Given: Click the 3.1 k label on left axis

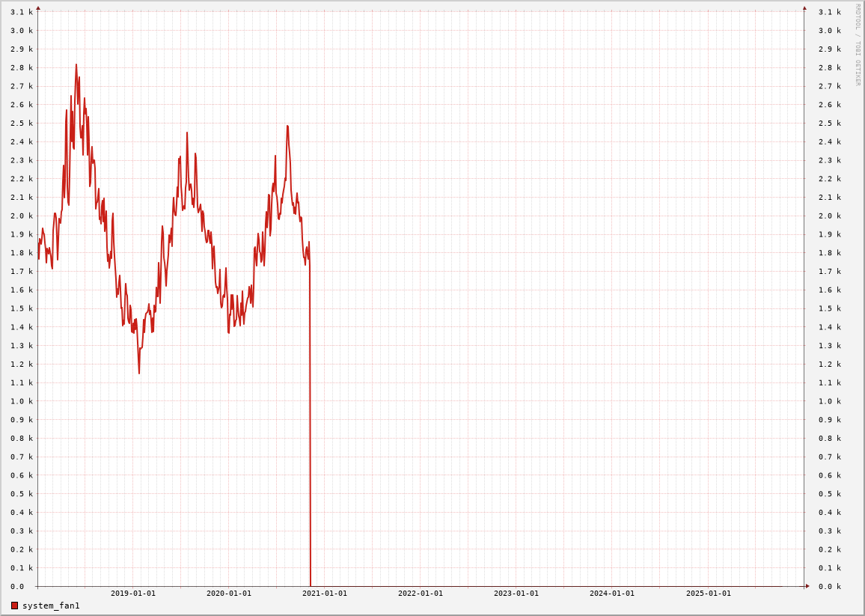Looking at the screenshot, I should click(22, 12).
